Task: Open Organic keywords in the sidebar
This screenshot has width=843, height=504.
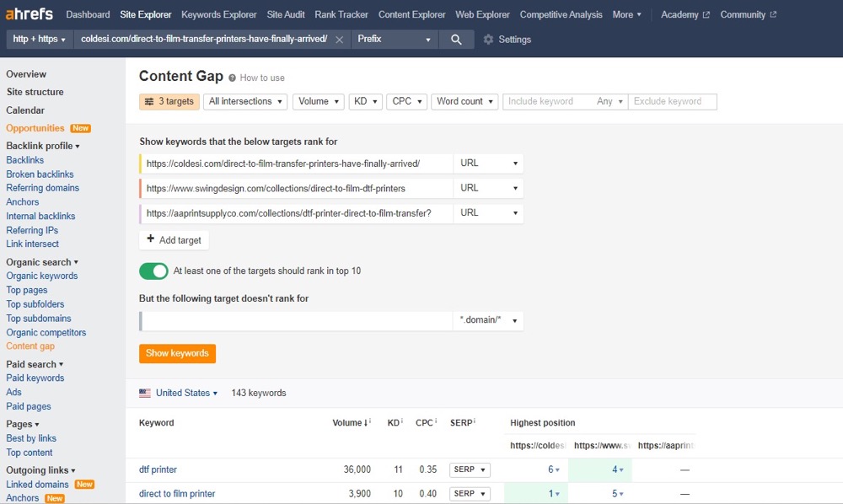Action: pos(42,276)
